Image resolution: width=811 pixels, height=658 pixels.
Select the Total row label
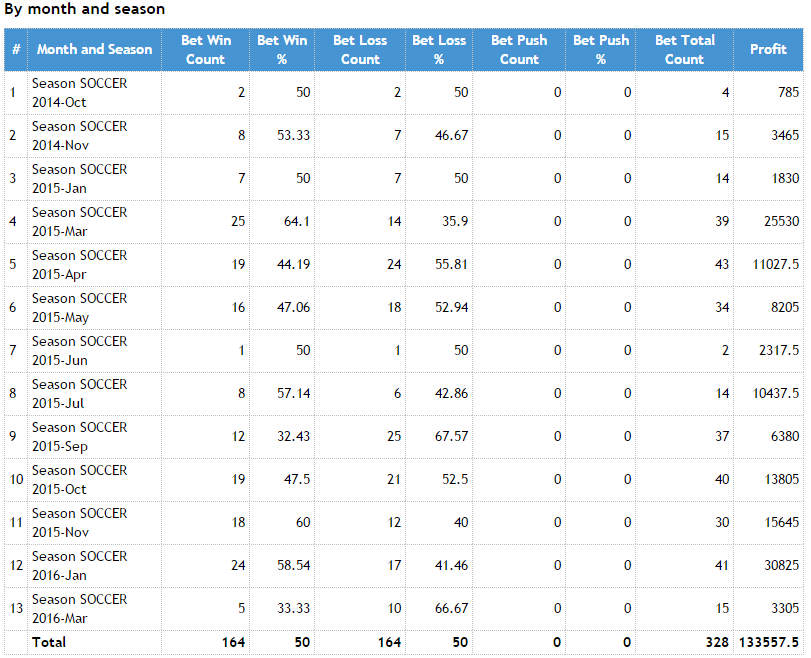(x=49, y=642)
